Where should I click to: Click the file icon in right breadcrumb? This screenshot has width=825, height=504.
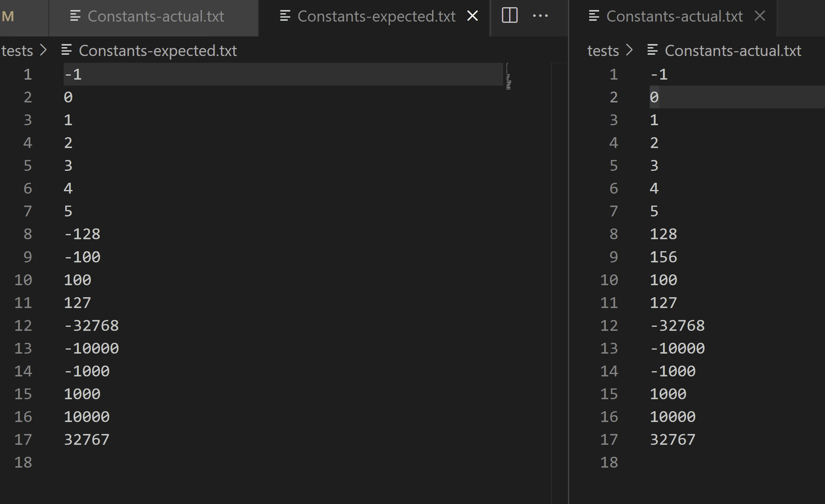tap(652, 50)
